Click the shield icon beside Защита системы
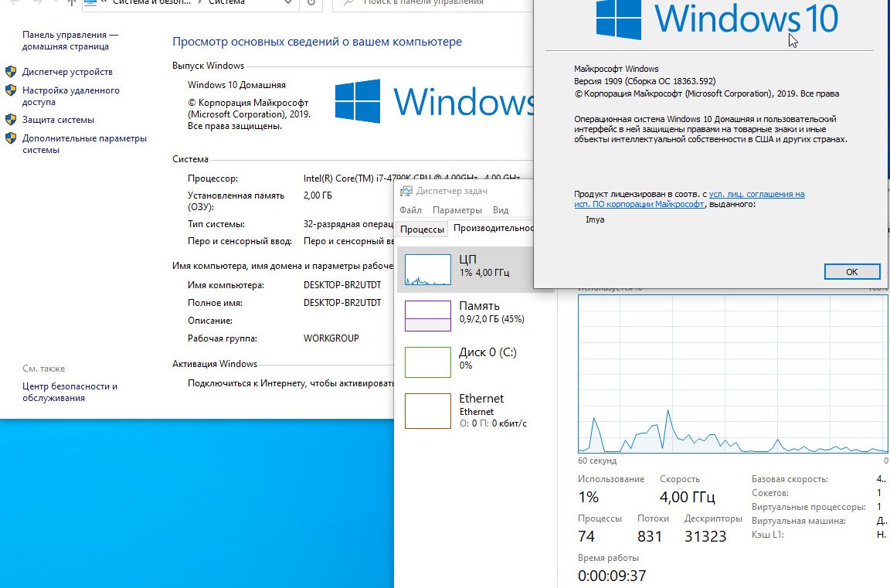The width and height of the screenshot is (890, 588). coord(11,119)
